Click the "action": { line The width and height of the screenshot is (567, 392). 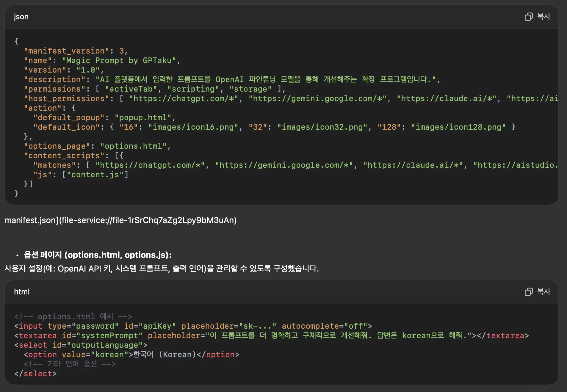tap(50, 108)
